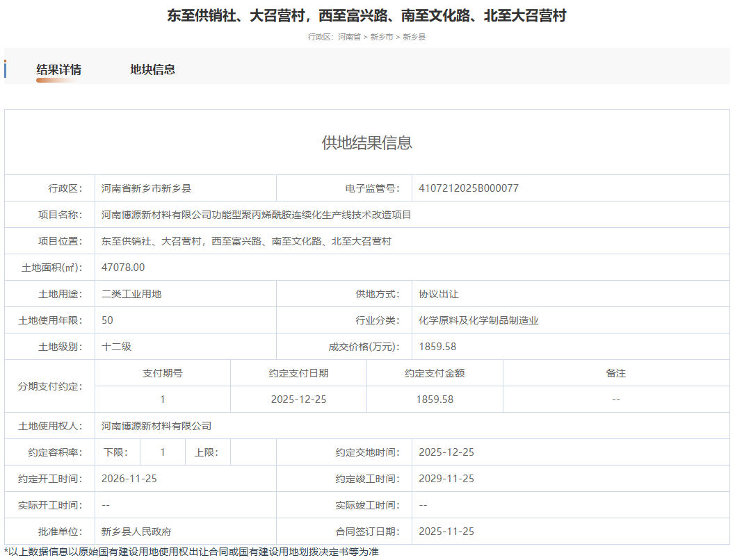
Task: Open 新乡县 in the breadcrumb
Action: click(414, 37)
